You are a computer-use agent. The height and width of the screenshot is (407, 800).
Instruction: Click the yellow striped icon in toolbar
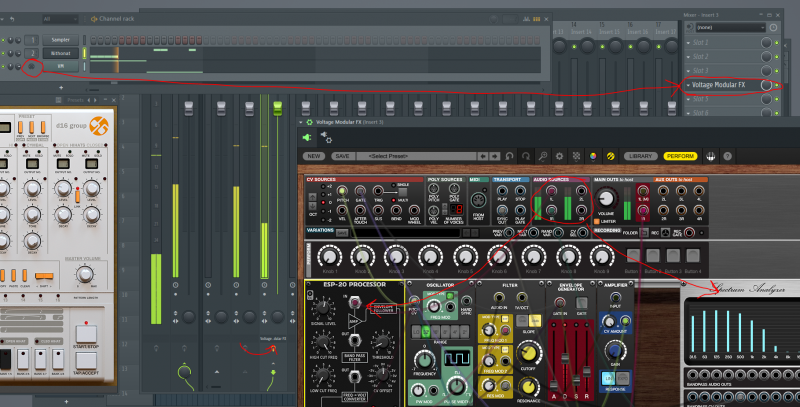pos(610,156)
